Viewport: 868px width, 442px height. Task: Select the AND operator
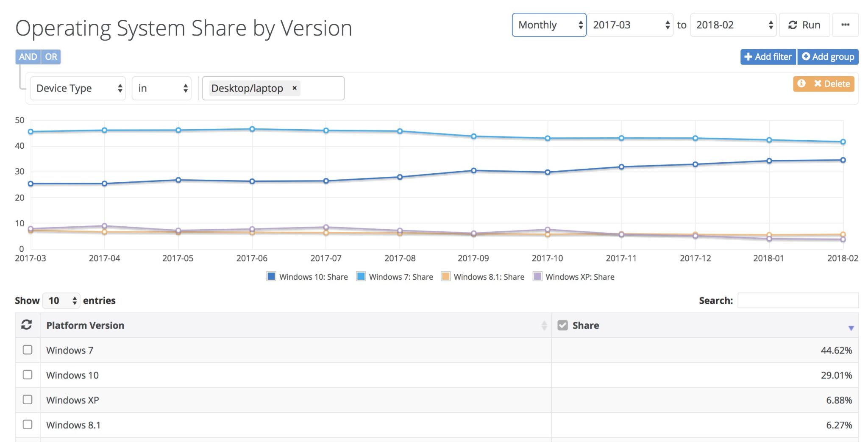pyautogui.click(x=28, y=57)
